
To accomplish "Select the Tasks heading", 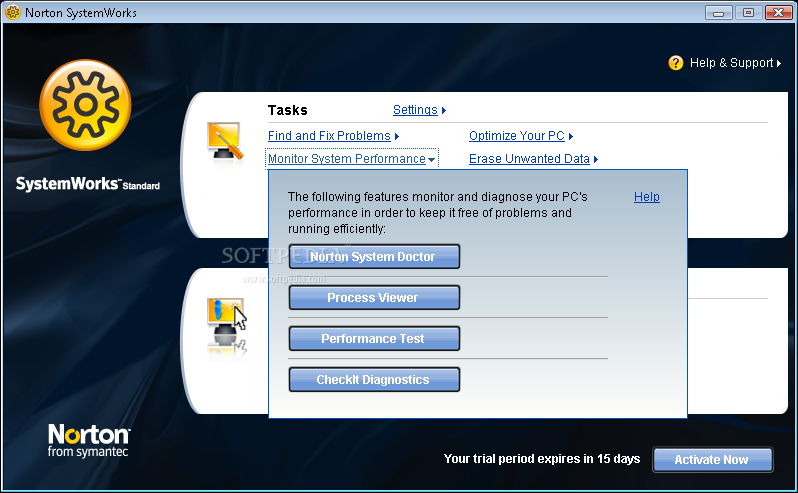I will pyautogui.click(x=288, y=110).
